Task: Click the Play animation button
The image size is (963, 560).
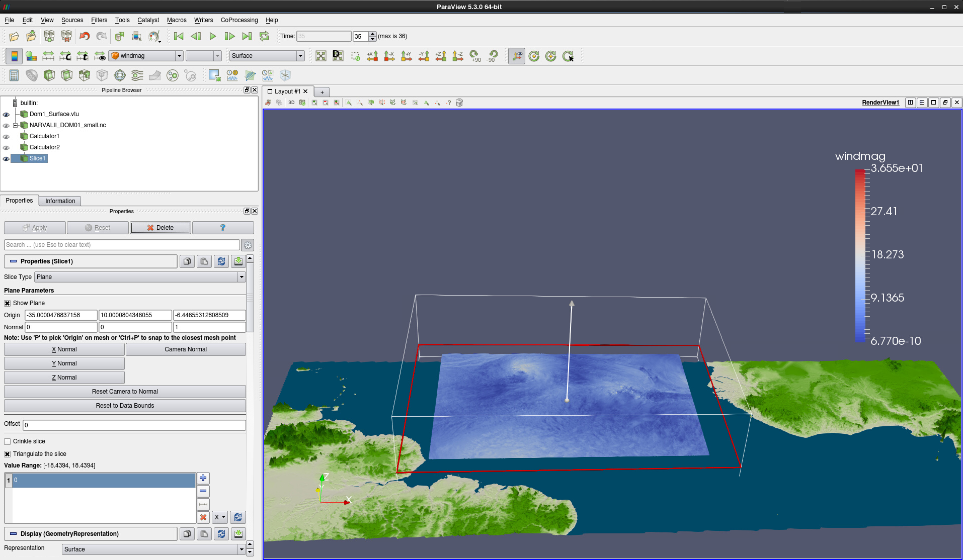Action: [x=213, y=36]
